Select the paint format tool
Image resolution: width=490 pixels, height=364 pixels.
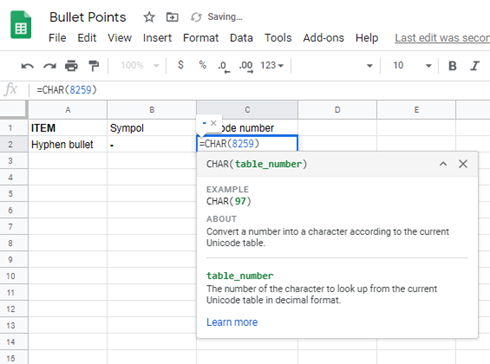tap(94, 66)
